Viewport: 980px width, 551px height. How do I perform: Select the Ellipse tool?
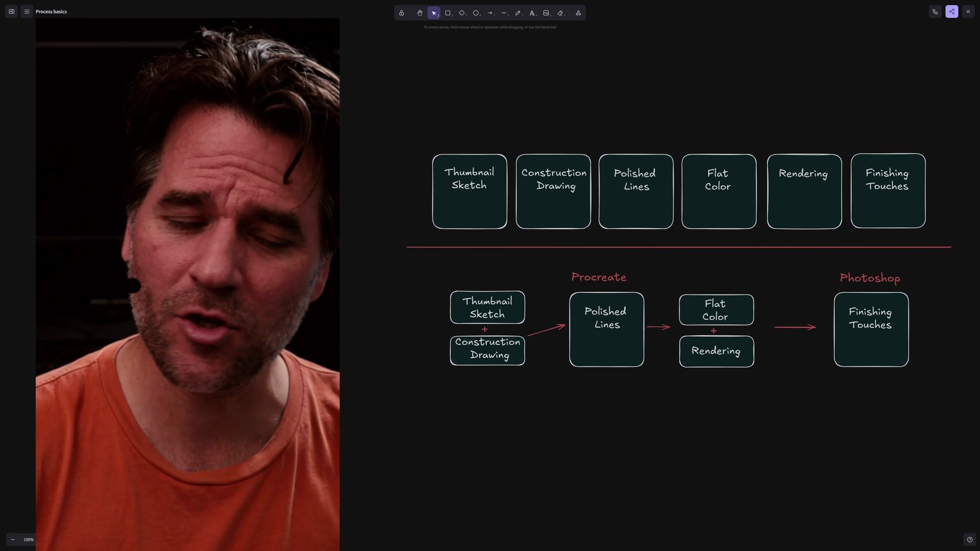click(x=476, y=13)
